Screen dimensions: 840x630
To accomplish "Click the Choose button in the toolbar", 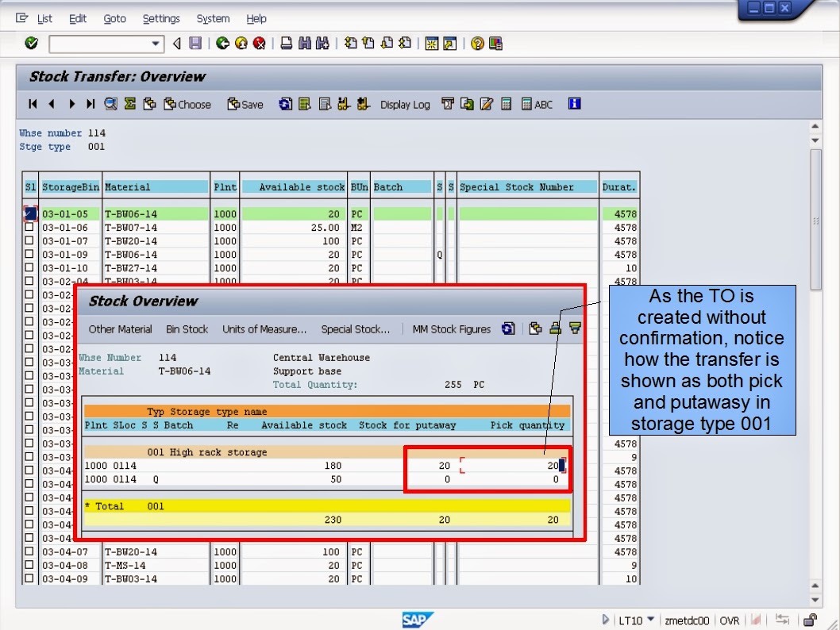I will click(x=187, y=104).
